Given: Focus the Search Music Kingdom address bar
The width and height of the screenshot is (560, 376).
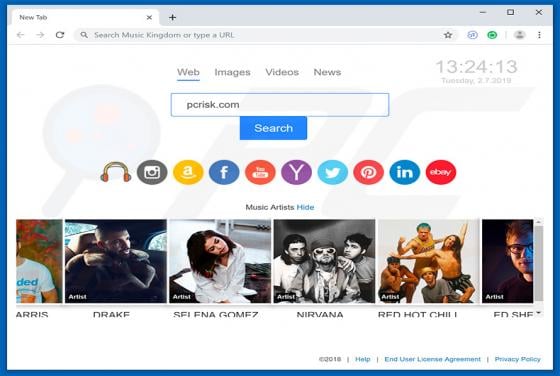Looking at the screenshot, I should click(265, 35).
